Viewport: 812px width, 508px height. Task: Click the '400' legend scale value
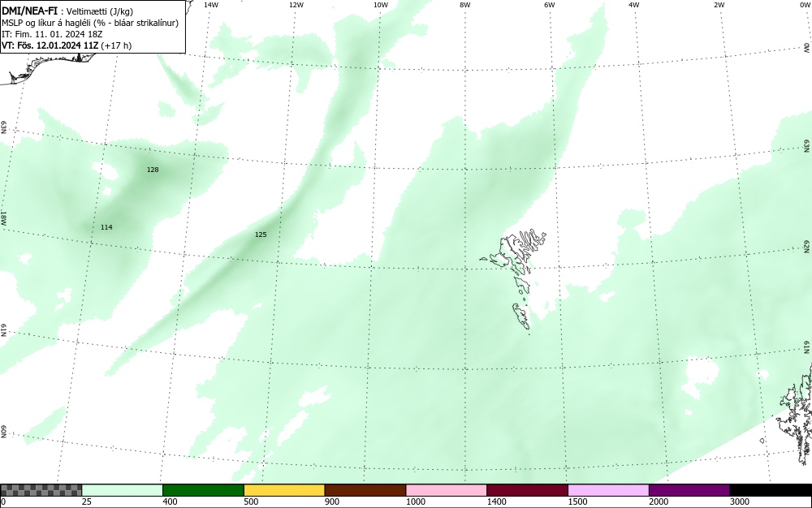click(x=170, y=502)
